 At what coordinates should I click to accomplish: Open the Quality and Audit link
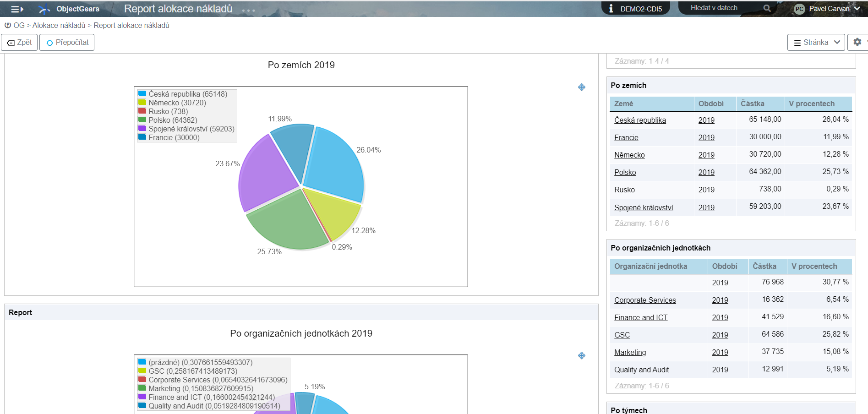click(x=641, y=370)
